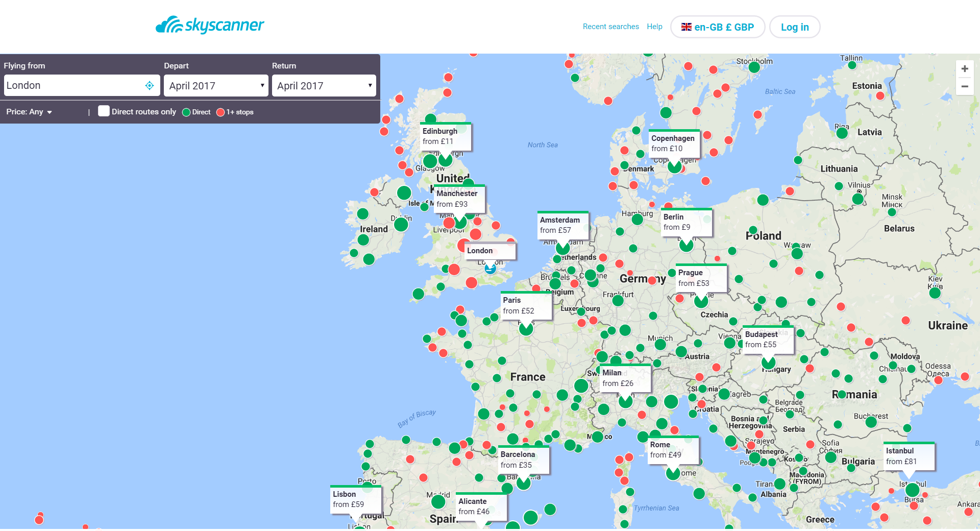980x531 pixels.
Task: Select Istanbul from £81 price card
Action: 909,456
